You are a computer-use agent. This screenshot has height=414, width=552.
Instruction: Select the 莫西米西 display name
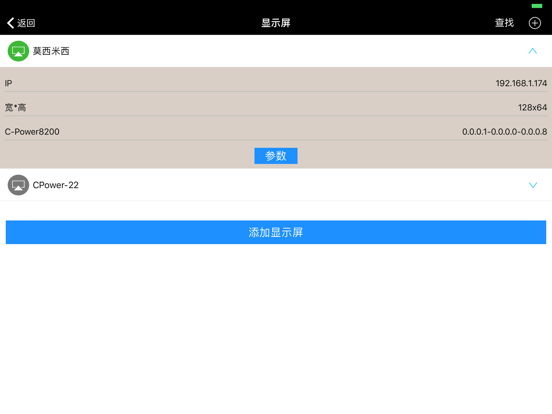click(51, 51)
